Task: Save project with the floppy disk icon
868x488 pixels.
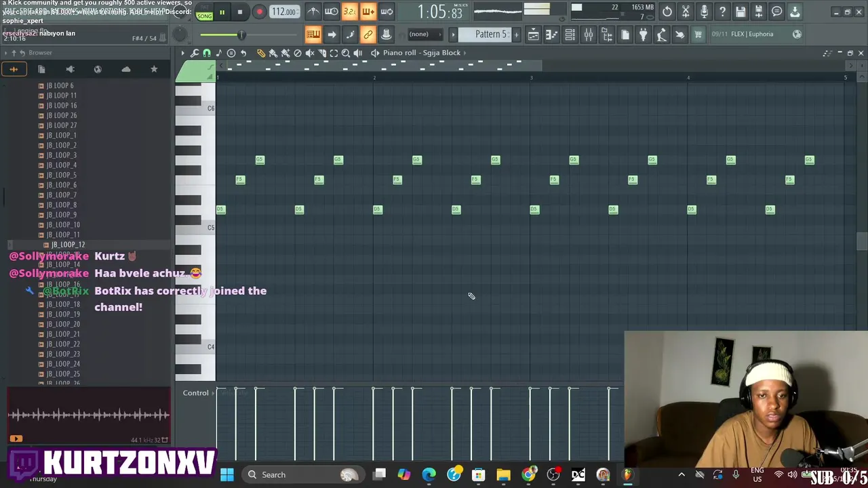Action: (741, 12)
